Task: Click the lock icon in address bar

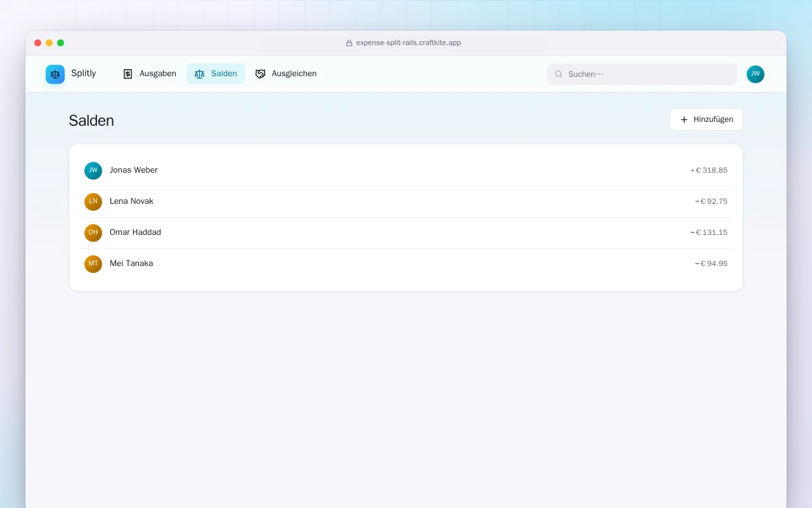Action: (x=349, y=43)
